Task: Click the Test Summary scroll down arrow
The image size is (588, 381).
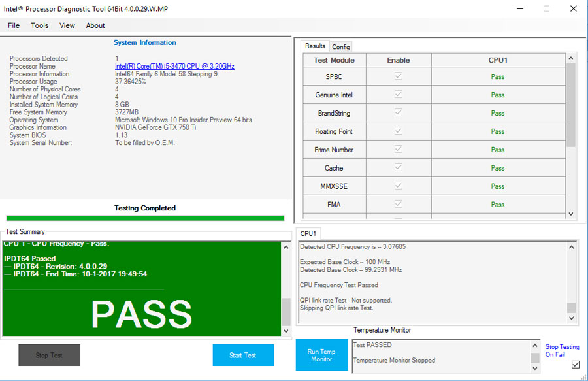Action: (x=286, y=331)
